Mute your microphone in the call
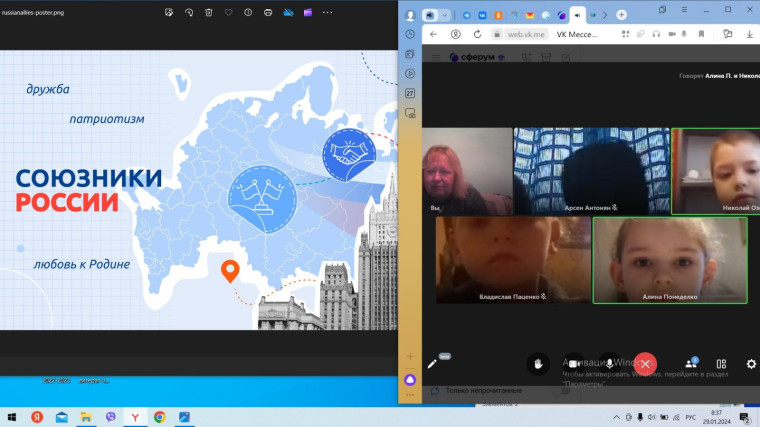The image size is (760, 427). [609, 364]
